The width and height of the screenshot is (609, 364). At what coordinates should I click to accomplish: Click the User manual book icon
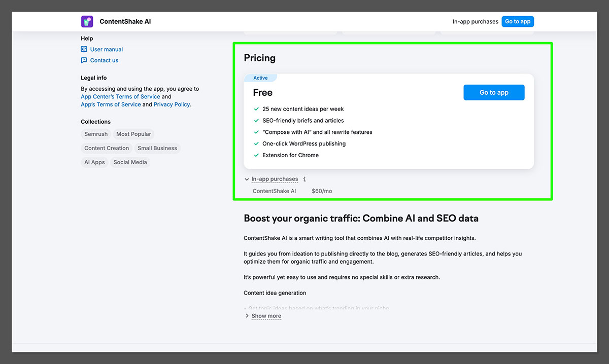pos(84,49)
